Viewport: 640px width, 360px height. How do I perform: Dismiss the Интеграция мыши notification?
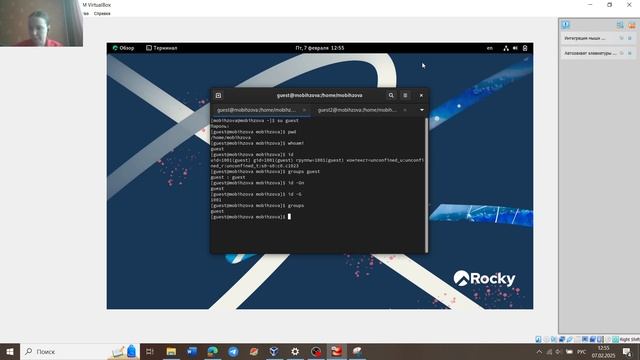[x=629, y=38]
